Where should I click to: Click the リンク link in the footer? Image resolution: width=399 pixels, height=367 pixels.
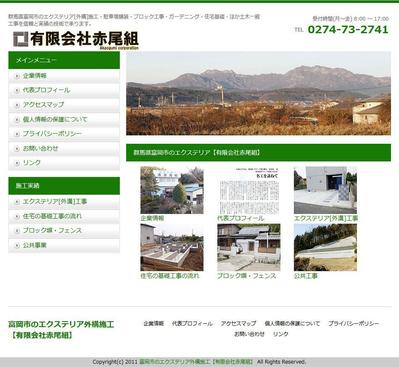[x=281, y=334]
